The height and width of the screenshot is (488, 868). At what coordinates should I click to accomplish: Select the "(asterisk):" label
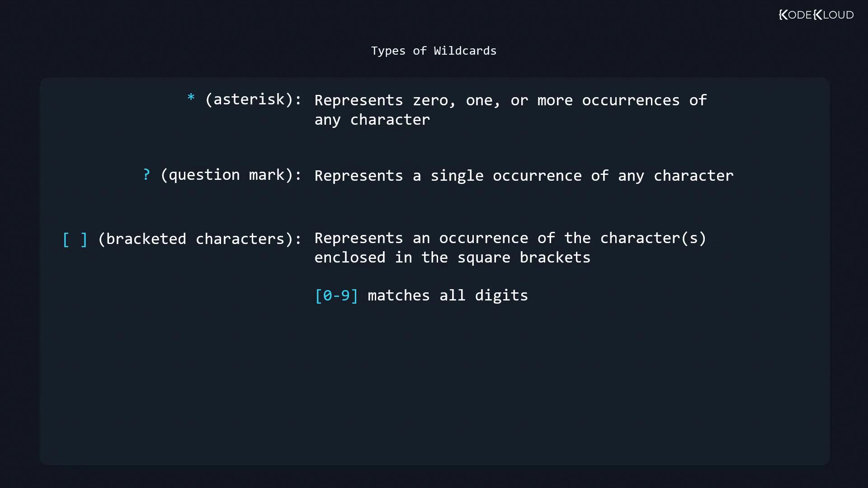pos(253,99)
